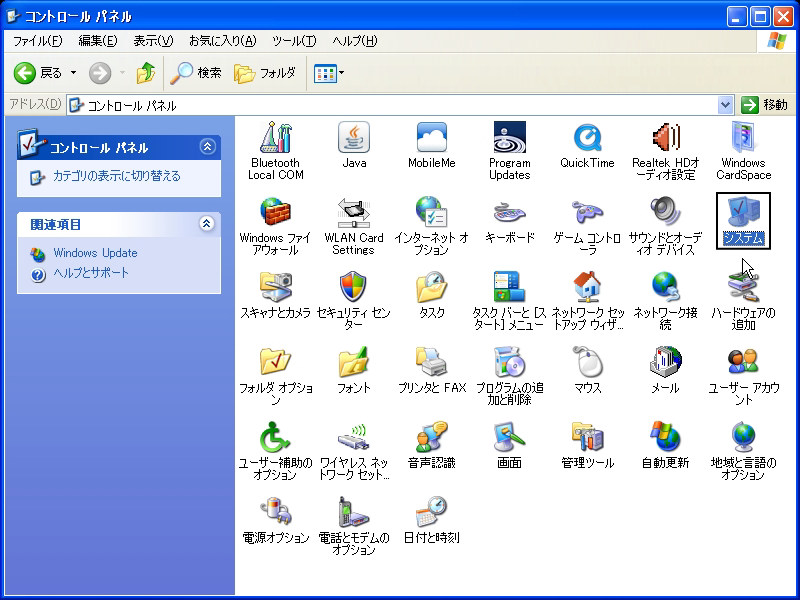This screenshot has width=800, height=600.
Task: Open the ツール(T) menu
Action: click(294, 41)
